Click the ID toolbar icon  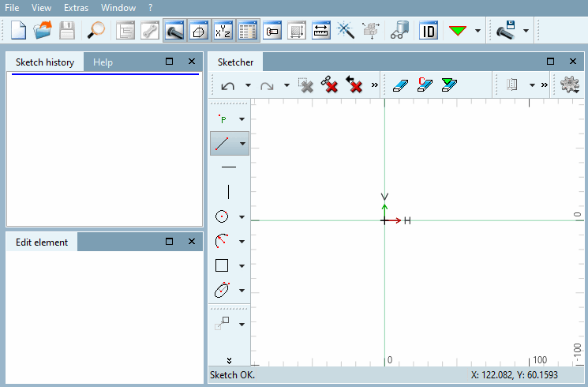pos(429,30)
